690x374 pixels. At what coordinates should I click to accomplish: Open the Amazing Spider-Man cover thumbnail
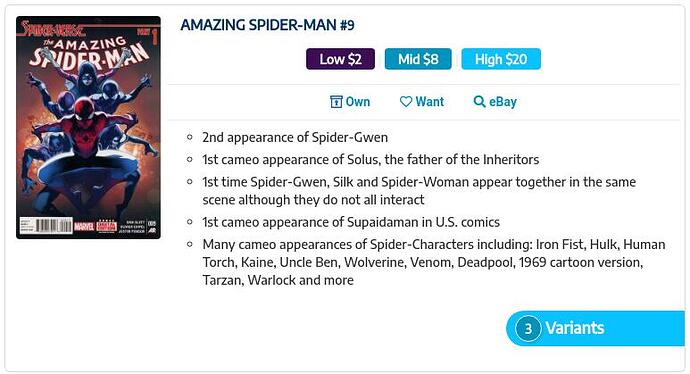[x=88, y=128]
